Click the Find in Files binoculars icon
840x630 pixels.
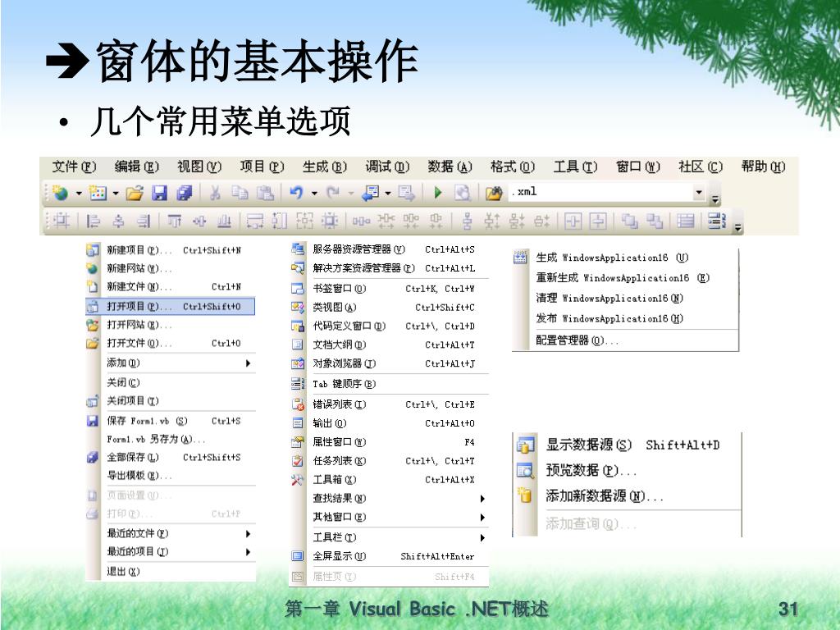coord(493,193)
